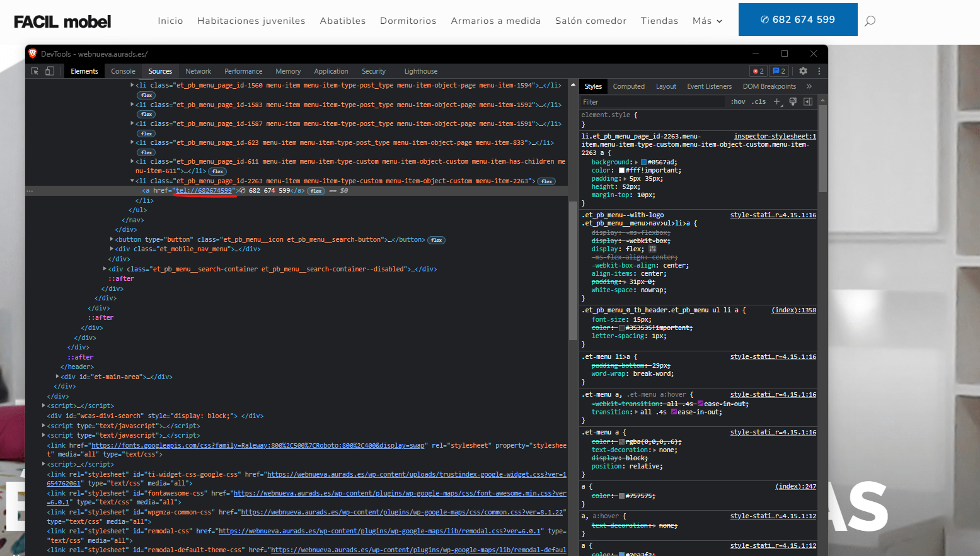
Task: Click the website search magnifier icon
Action: (x=870, y=21)
